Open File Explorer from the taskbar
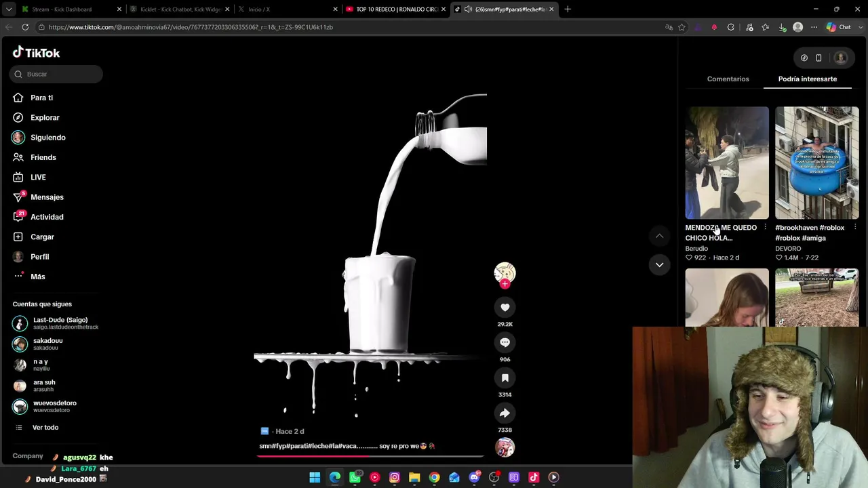Image resolution: width=868 pixels, height=488 pixels. [x=414, y=477]
